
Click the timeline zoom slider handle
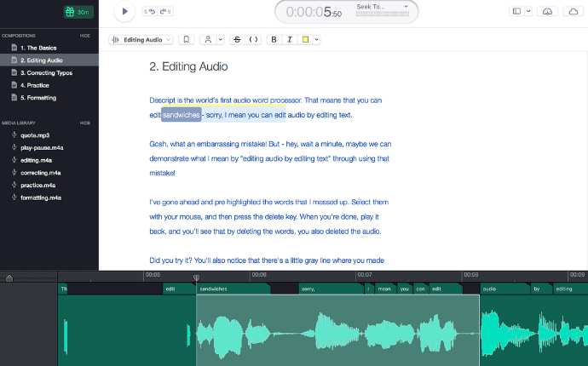(9, 278)
